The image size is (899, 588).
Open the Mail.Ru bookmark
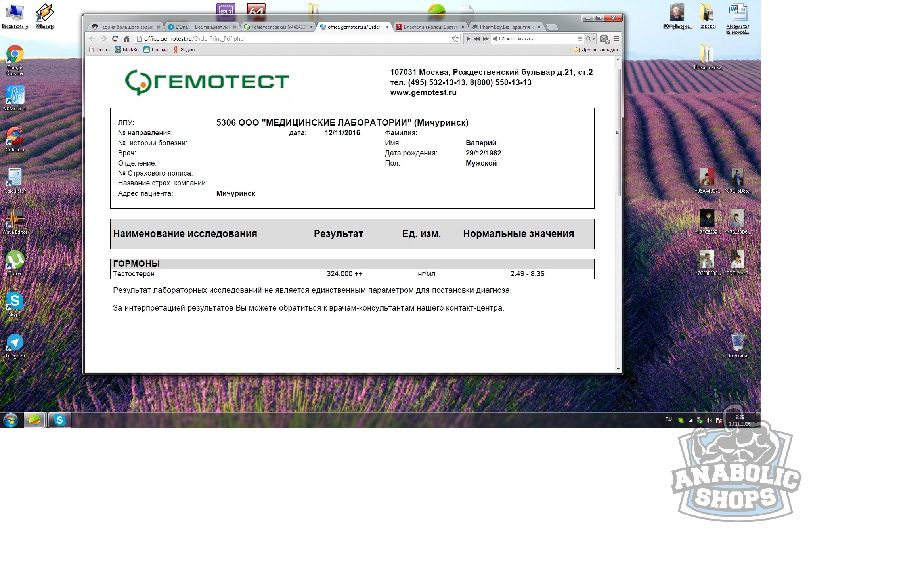coord(127,50)
